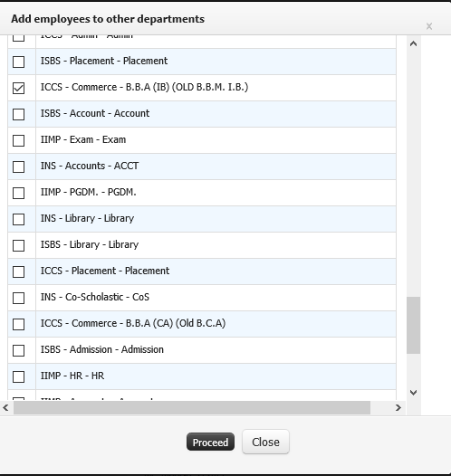Uncheck ICCS Commerce B.B.A (IB) checkbox
This screenshot has width=451, height=476.
(18, 88)
